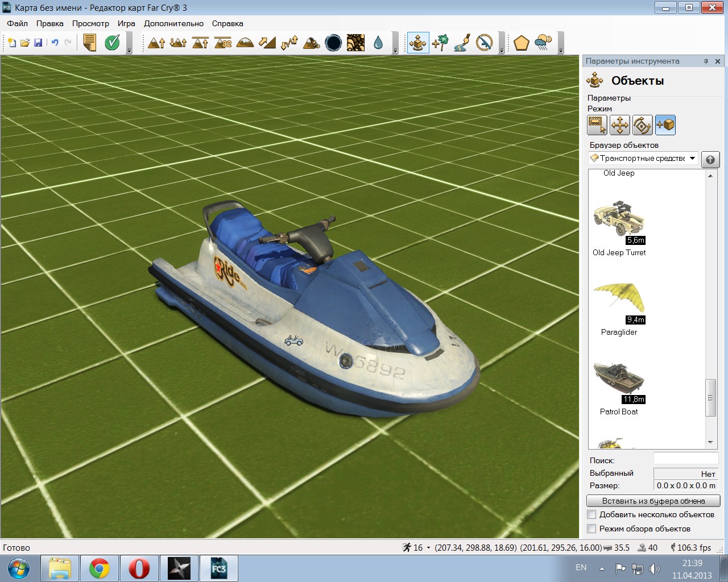Select the road painting brush tool

[462, 43]
